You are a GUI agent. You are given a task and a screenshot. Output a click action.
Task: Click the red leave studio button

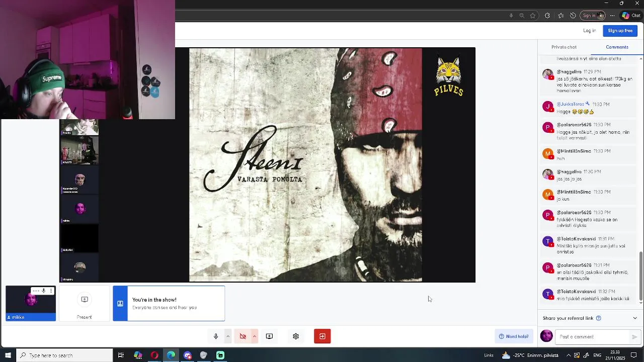[x=323, y=336]
